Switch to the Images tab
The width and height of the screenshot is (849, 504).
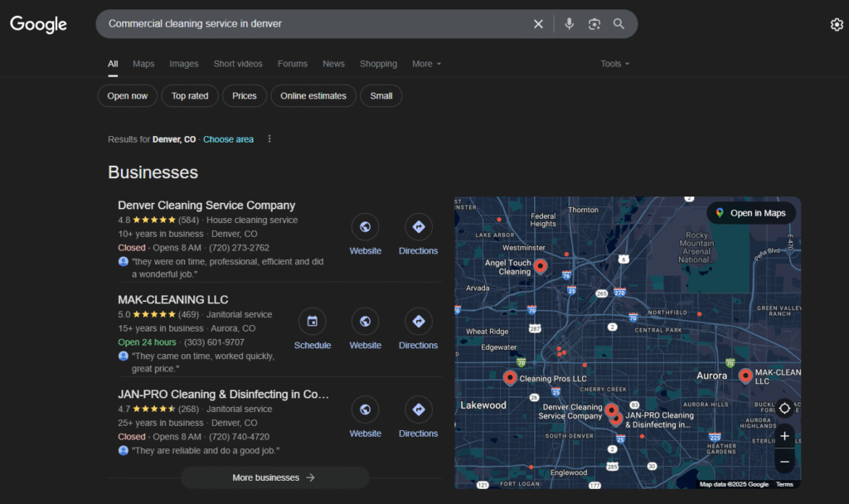[x=183, y=64]
